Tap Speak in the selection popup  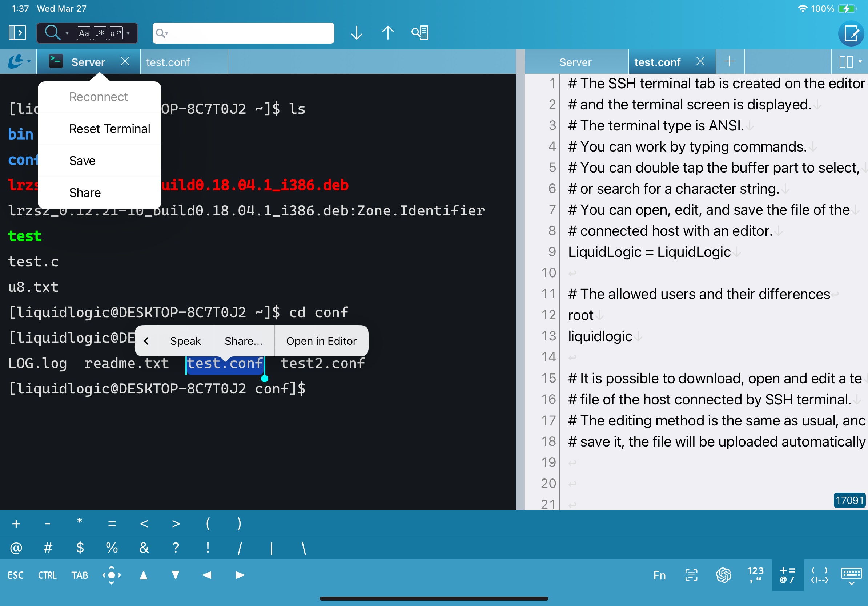[185, 340]
